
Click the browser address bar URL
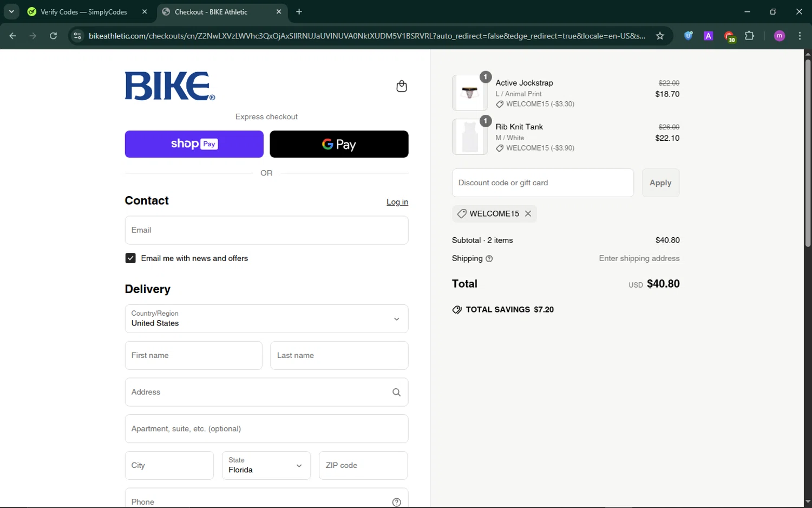367,36
